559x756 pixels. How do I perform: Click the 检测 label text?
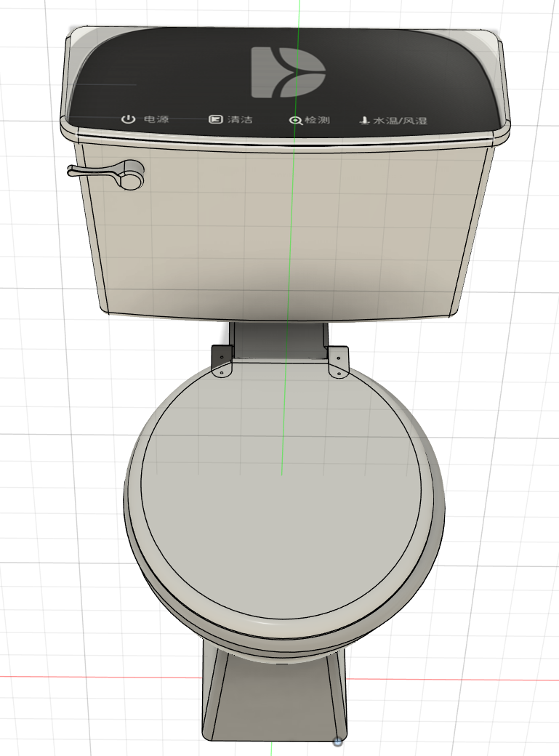[317, 119]
